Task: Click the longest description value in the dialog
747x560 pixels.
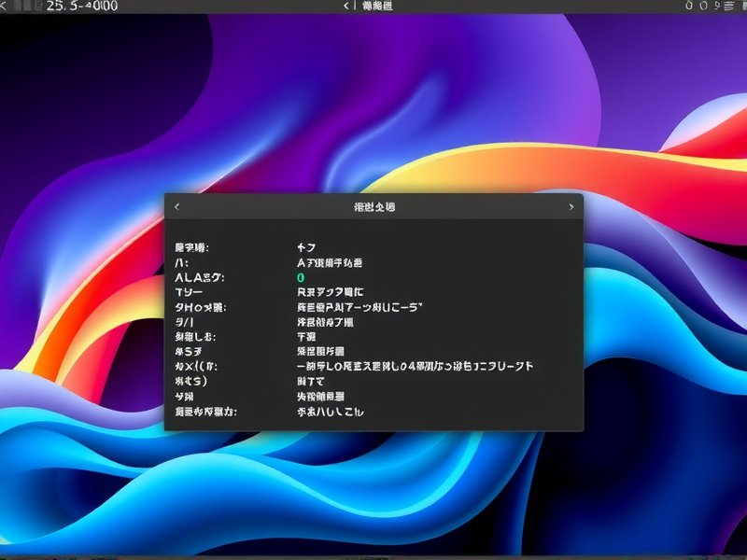Action: (411, 367)
